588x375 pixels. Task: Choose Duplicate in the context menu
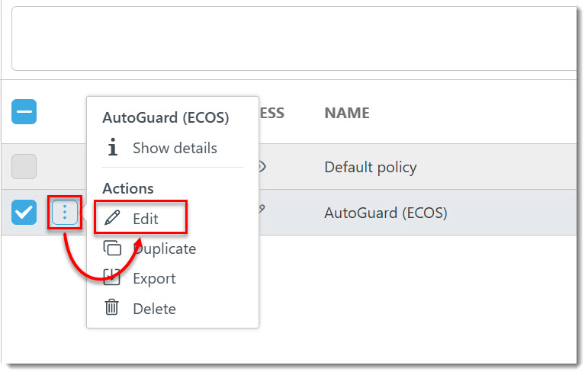pos(164,248)
